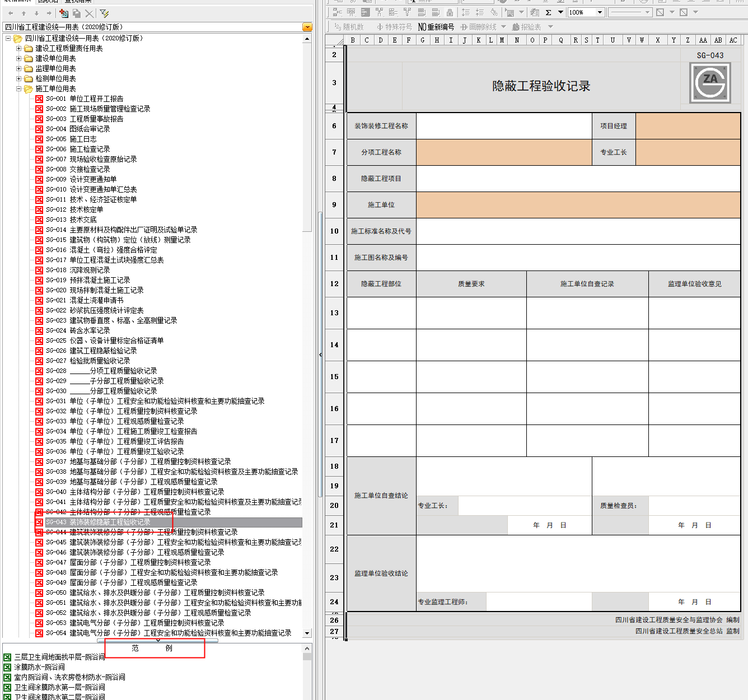Image resolution: width=748 pixels, height=700 pixels.
Task: Click the leftmost align icon in spreadsheet toolbar
Action: [x=337, y=12]
